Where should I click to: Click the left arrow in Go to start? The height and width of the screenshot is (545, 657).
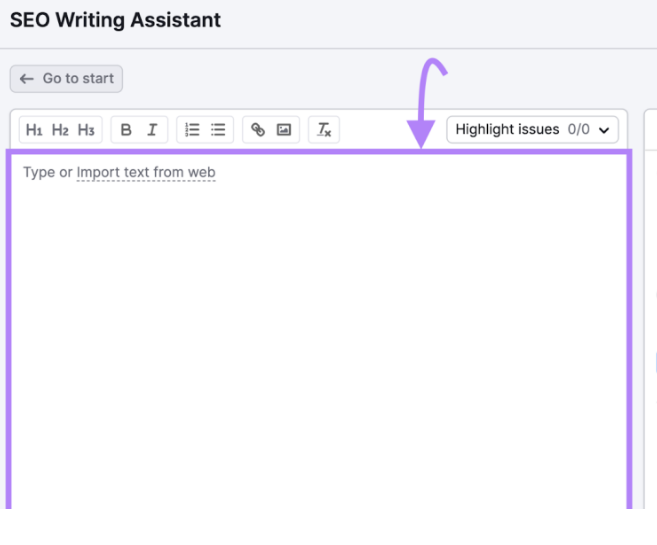(27, 79)
